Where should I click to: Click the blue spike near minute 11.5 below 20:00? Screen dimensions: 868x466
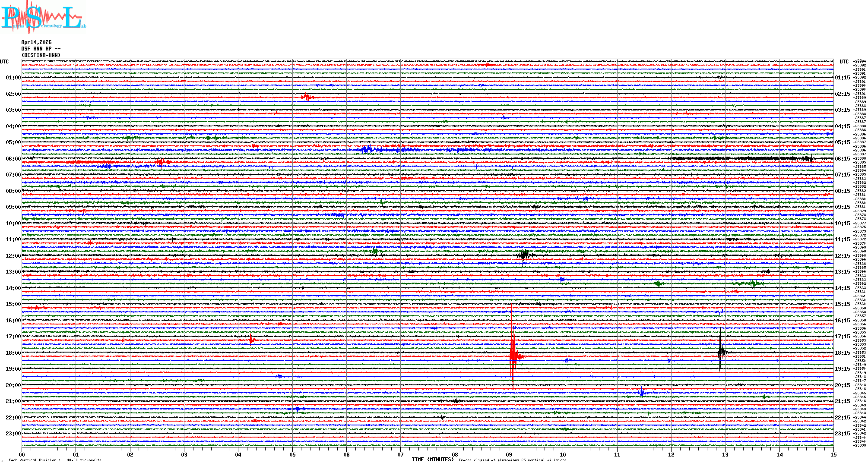[x=641, y=393]
